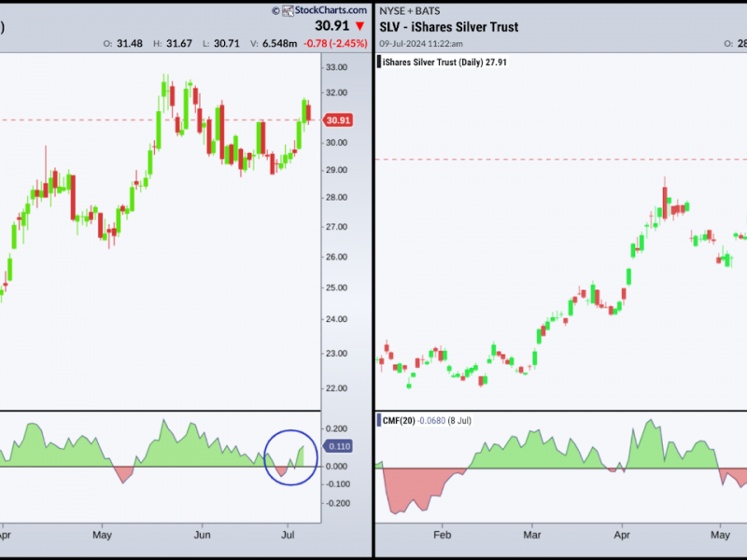The width and height of the screenshot is (747, 560).
Task: Click the -0.100 CMF axis label
Action: click(x=336, y=484)
